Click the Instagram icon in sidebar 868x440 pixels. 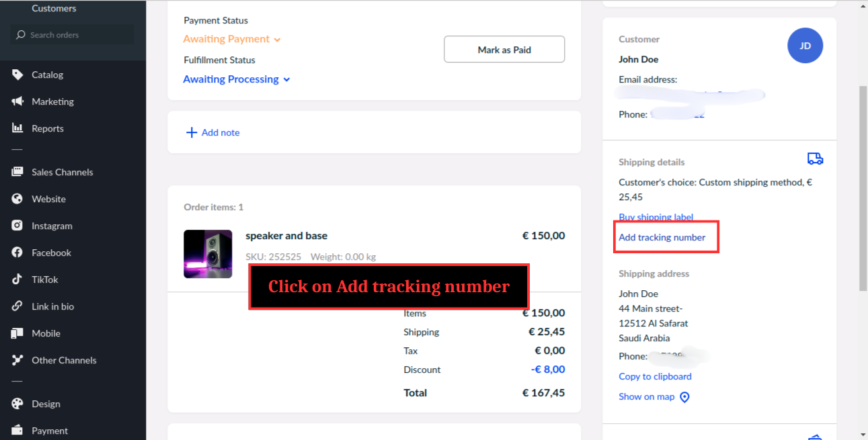coord(17,226)
